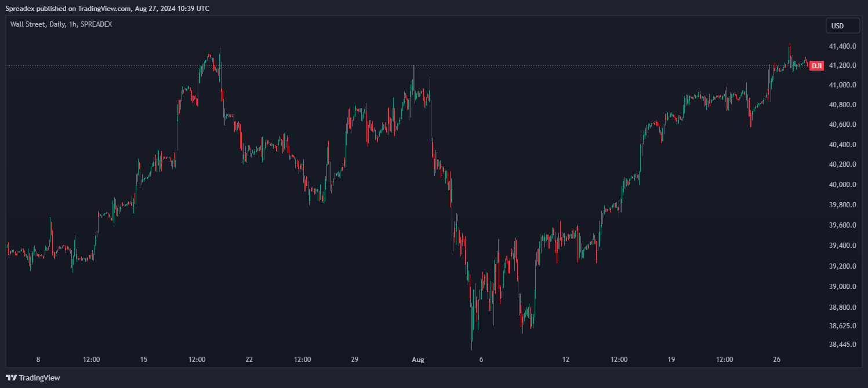Click the 39,600.0 price axis label

tap(843, 225)
